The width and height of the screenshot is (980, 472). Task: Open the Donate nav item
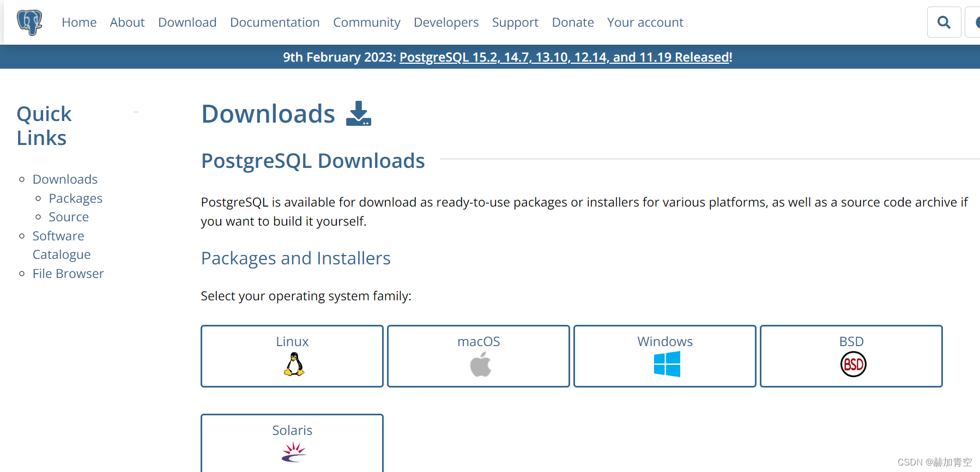pos(573,22)
